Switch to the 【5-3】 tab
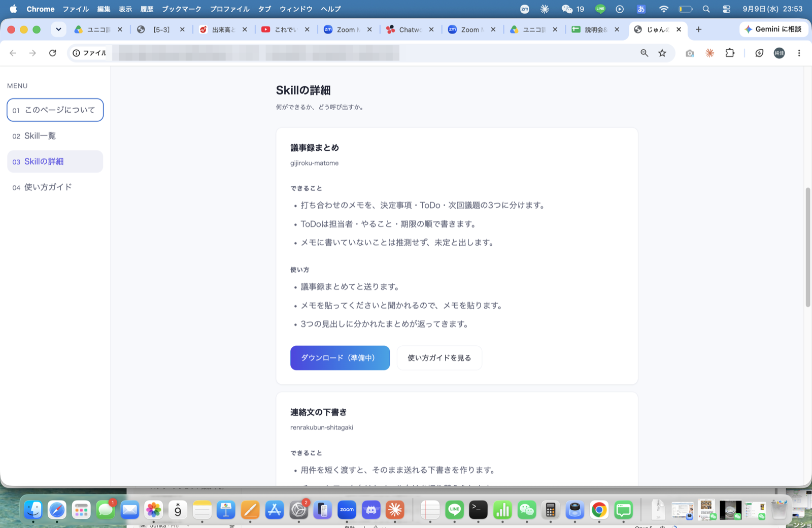This screenshot has height=528, width=812. click(x=161, y=29)
